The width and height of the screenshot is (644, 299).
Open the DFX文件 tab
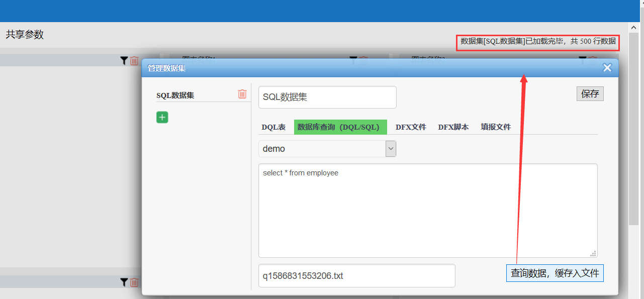(411, 127)
